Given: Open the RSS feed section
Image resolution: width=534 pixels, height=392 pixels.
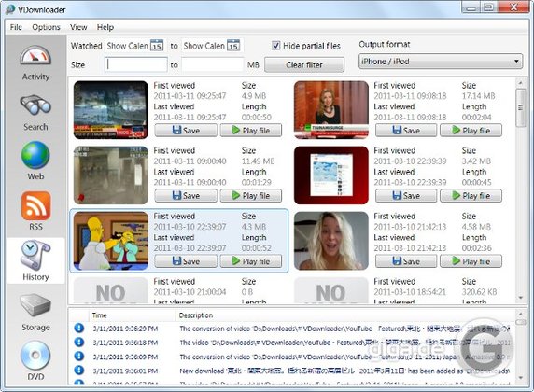Looking at the screenshot, I should (x=35, y=211).
